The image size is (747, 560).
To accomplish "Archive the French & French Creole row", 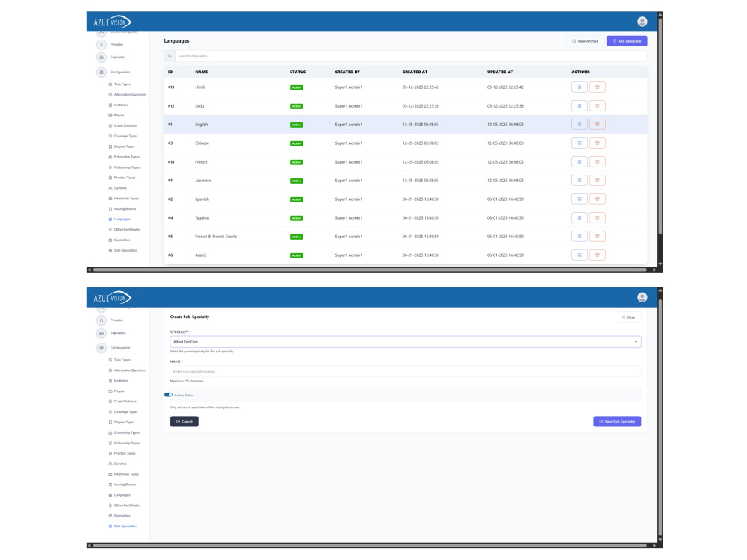I will click(x=598, y=236).
